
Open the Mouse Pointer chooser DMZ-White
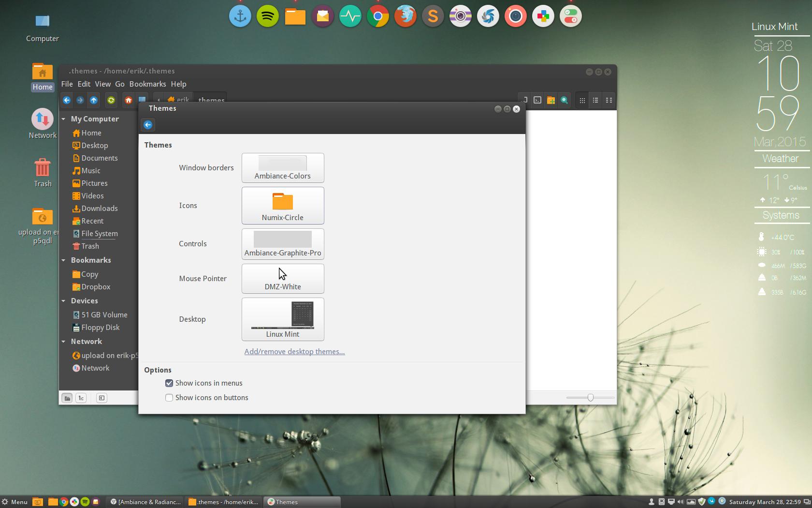pos(283,279)
